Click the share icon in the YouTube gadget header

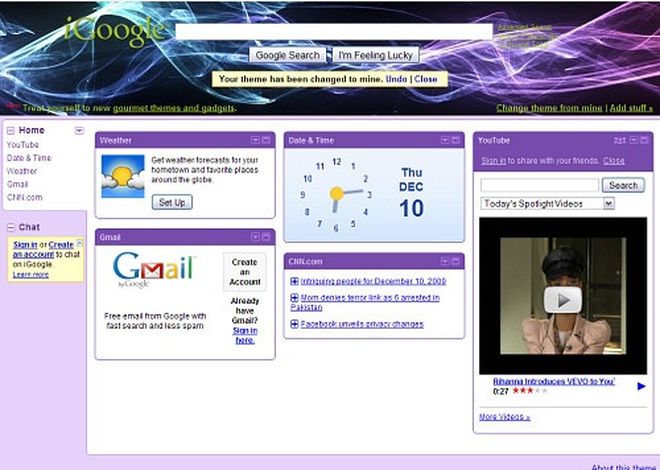click(620, 141)
